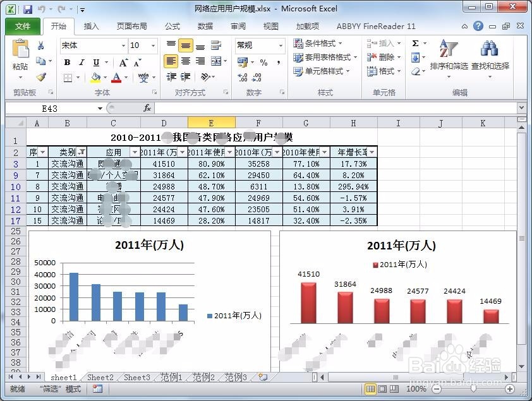The width and height of the screenshot is (532, 401).
Task: Center text horizontally
Action: 186,61
